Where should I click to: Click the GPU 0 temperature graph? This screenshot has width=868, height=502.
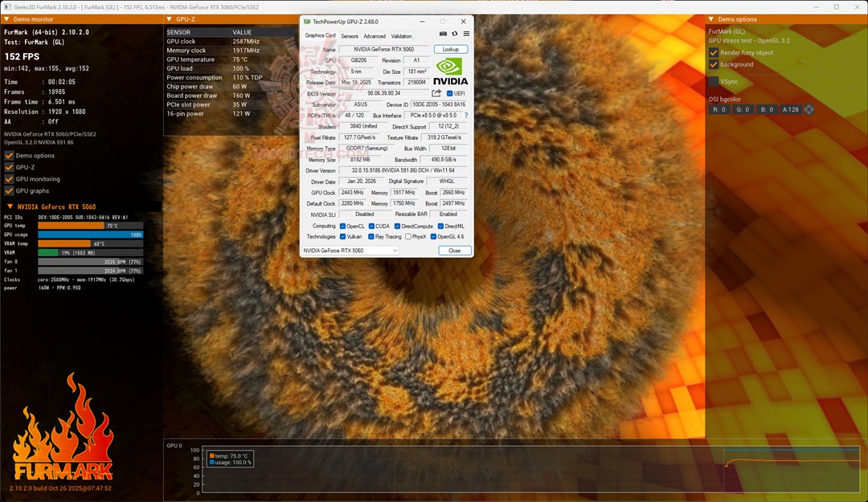pos(531,469)
